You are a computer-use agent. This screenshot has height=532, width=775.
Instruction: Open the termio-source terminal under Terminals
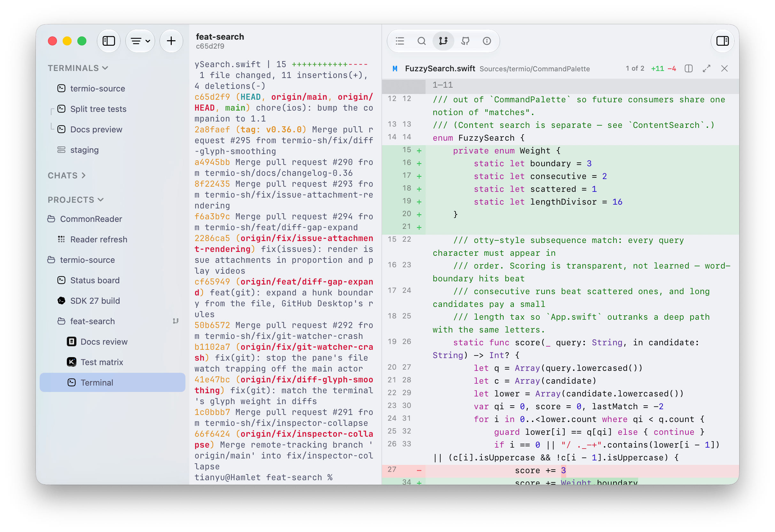point(113,88)
